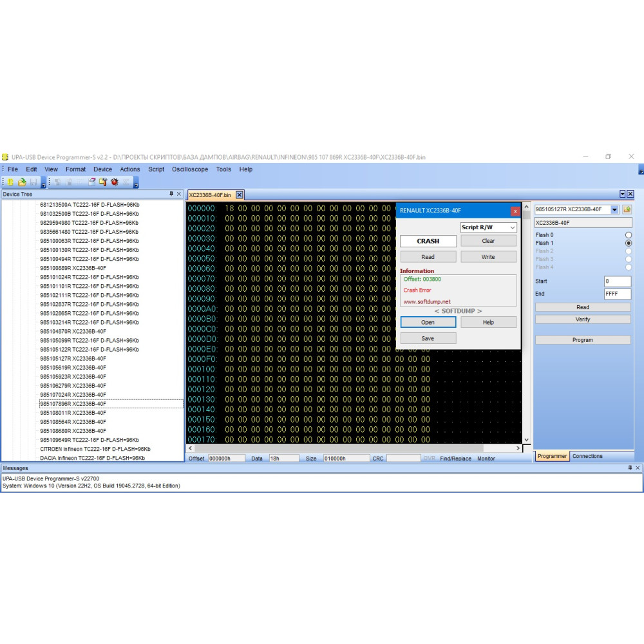Select the Flash 1 radio button

tap(628, 243)
